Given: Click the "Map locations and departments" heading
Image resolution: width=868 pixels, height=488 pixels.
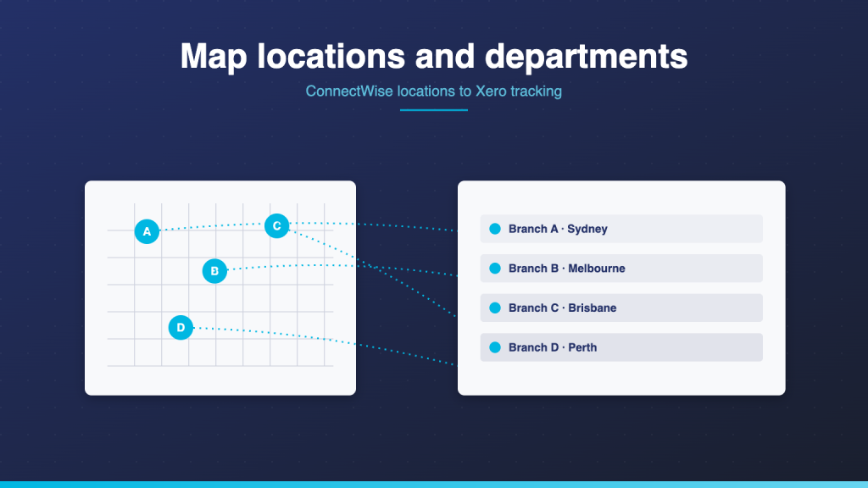Looking at the screenshot, I should tap(434, 56).
